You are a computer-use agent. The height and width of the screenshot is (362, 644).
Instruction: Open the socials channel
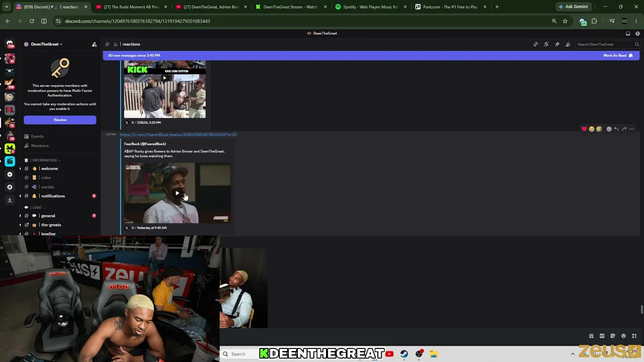coord(47,187)
